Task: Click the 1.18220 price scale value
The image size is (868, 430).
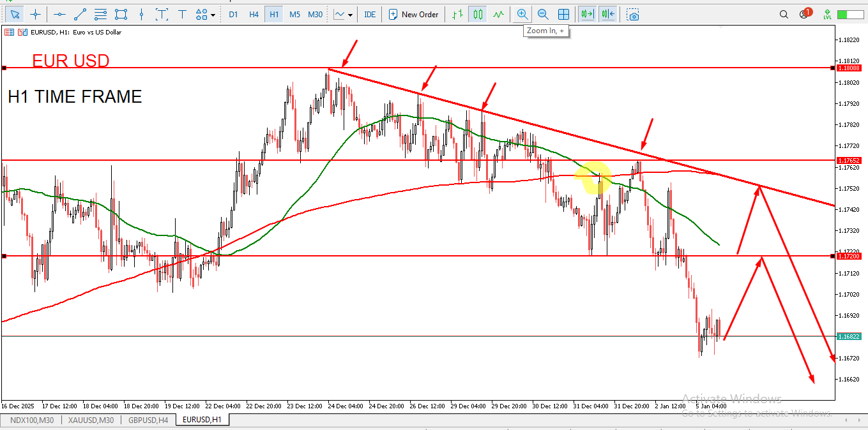Action: (849, 40)
